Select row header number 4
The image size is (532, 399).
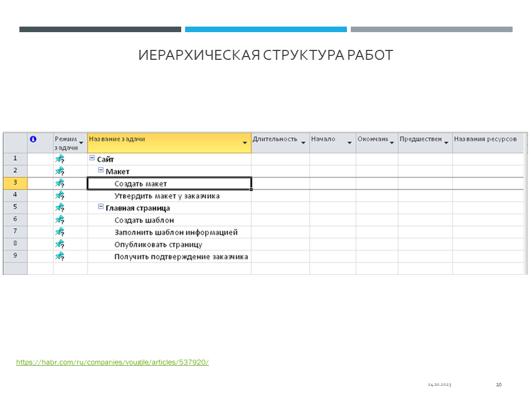click(x=15, y=196)
